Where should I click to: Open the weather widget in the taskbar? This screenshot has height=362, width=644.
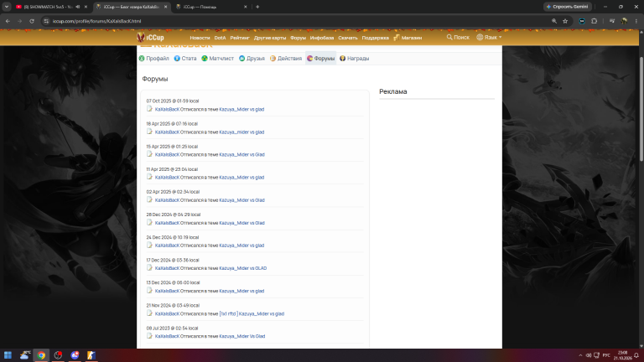tap(24, 355)
